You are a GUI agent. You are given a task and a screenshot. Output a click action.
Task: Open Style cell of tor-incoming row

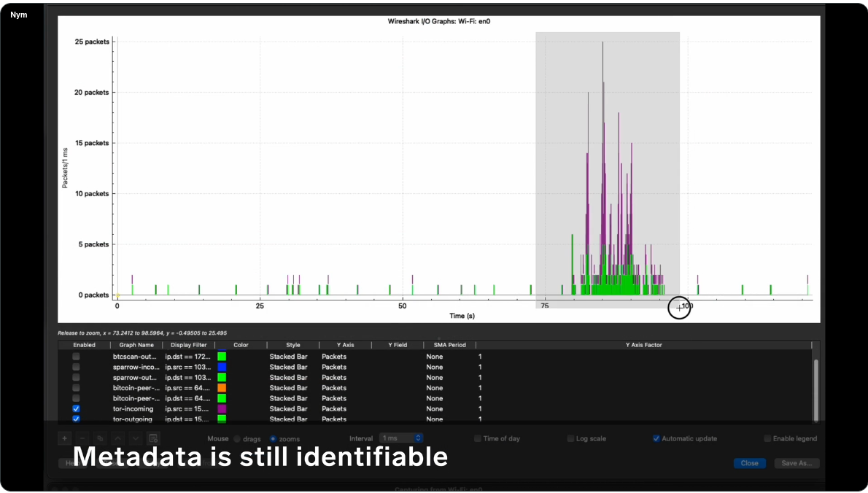click(x=288, y=409)
